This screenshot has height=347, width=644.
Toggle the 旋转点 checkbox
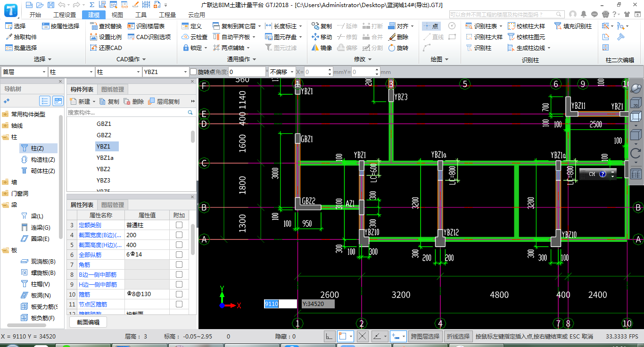193,72
